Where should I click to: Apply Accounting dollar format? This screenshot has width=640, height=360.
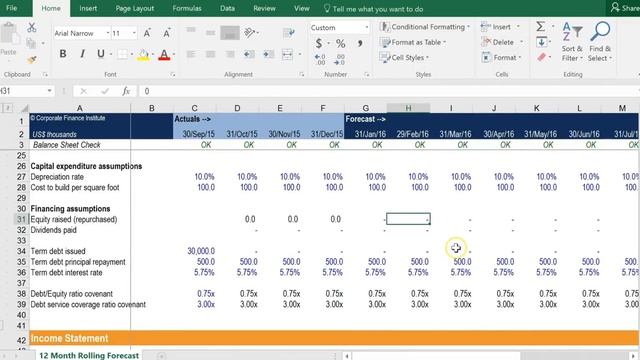coord(319,43)
